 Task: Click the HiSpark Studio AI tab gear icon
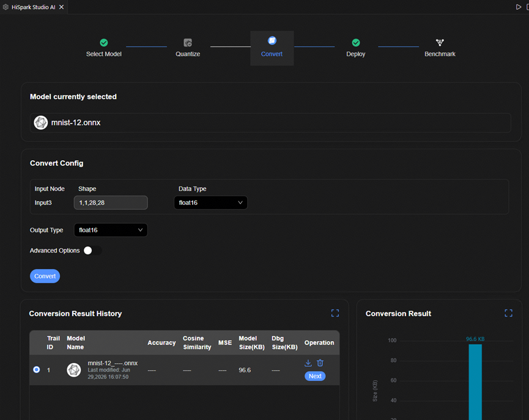point(6,7)
